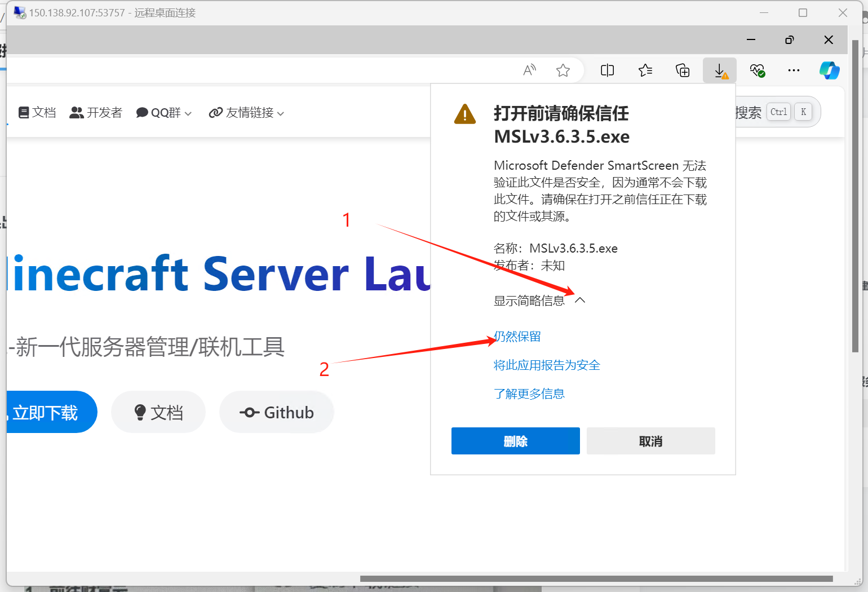Click the 名称：MSLv3.6.3.5.exe text
868x592 pixels.
(556, 249)
